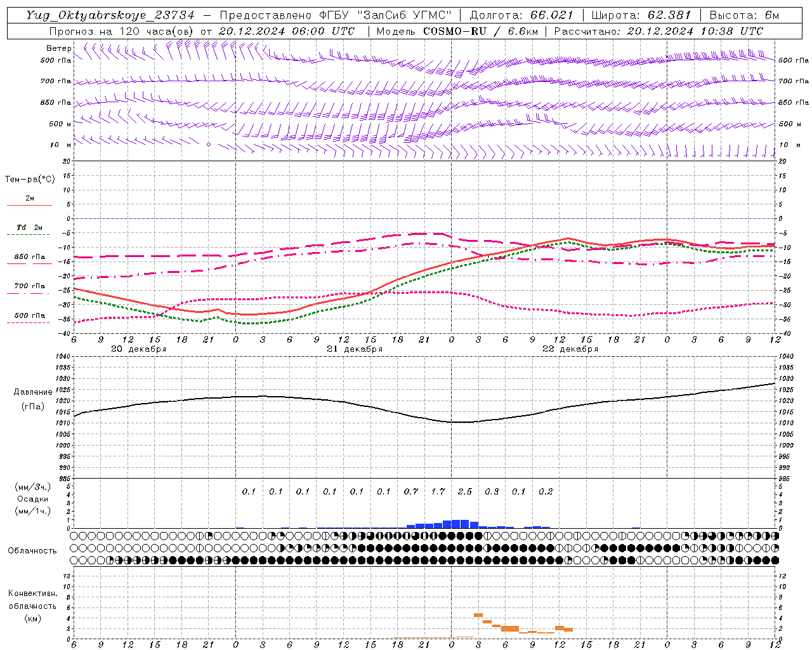
Task: Select the 0.3 precipitation amount
Action: (x=492, y=491)
